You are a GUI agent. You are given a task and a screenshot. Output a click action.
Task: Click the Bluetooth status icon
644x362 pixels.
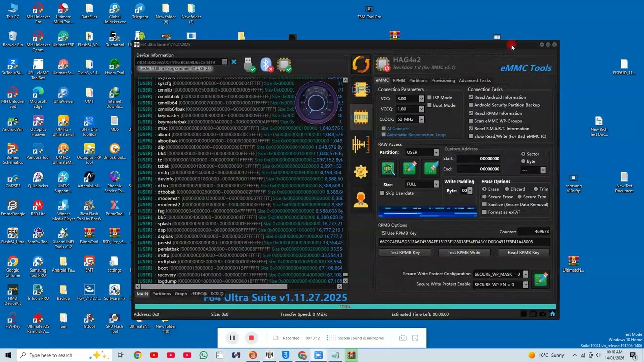pyautogui.click(x=266, y=65)
